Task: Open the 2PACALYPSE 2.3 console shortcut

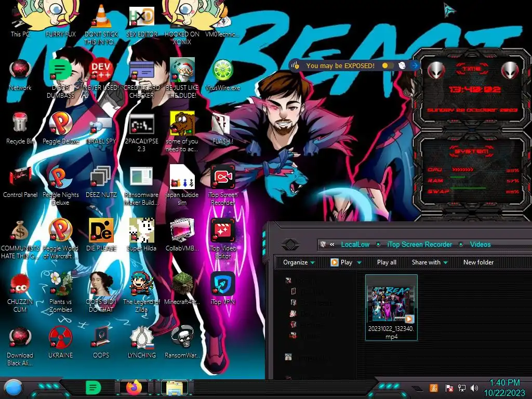Action: coord(141,132)
